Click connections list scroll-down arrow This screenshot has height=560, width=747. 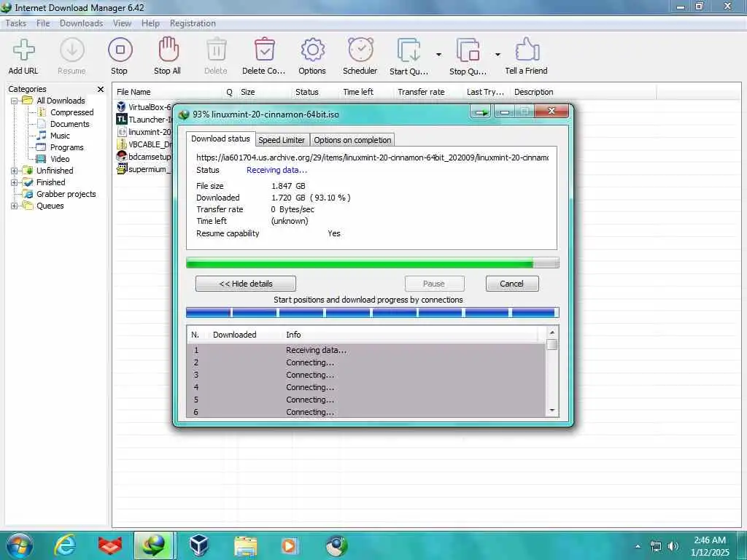point(552,411)
